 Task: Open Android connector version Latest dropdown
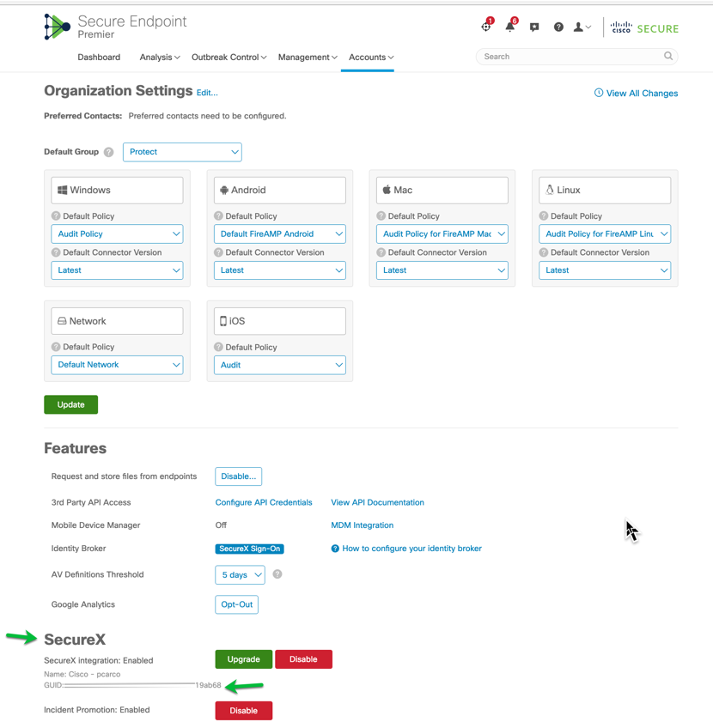tap(280, 270)
